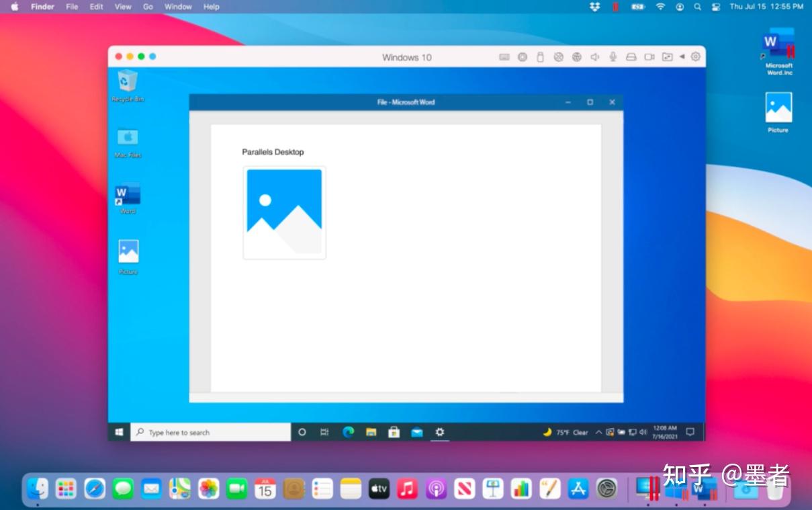Open Microsoft Edge from the Windows taskbar
Image resolution: width=812 pixels, height=510 pixels.
click(x=348, y=432)
